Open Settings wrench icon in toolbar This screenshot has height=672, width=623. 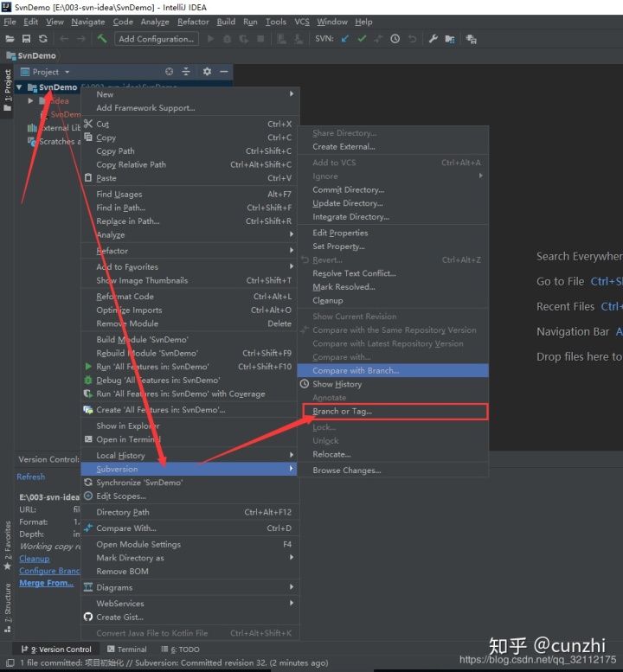[433, 39]
